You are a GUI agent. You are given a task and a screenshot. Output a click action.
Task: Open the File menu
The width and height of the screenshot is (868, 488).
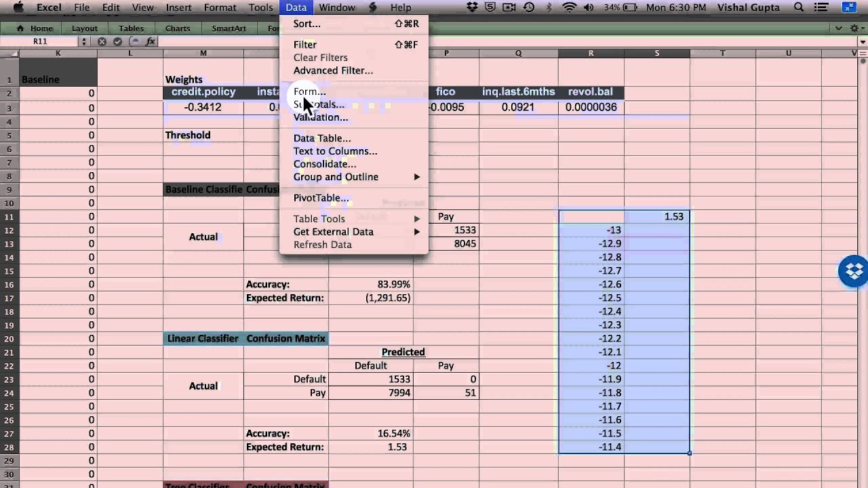tap(81, 7)
